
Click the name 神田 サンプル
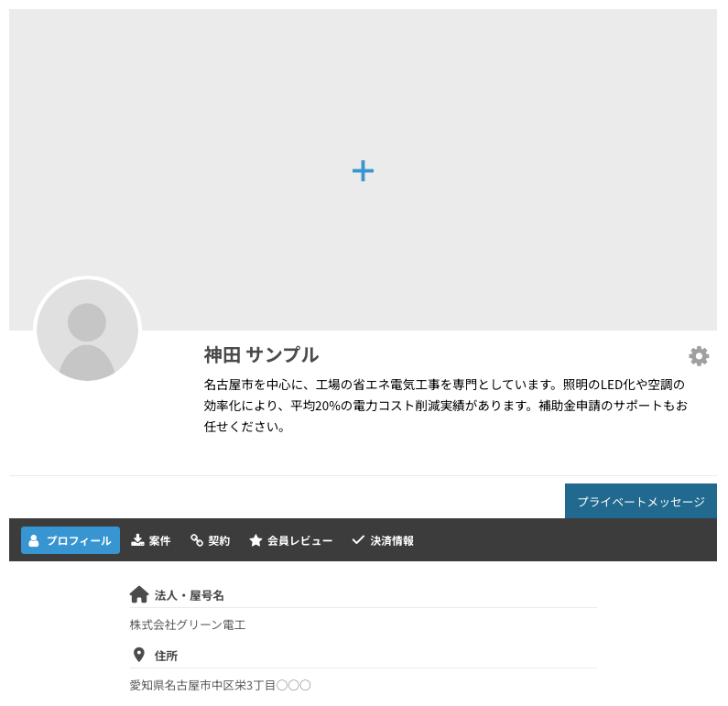tap(261, 355)
